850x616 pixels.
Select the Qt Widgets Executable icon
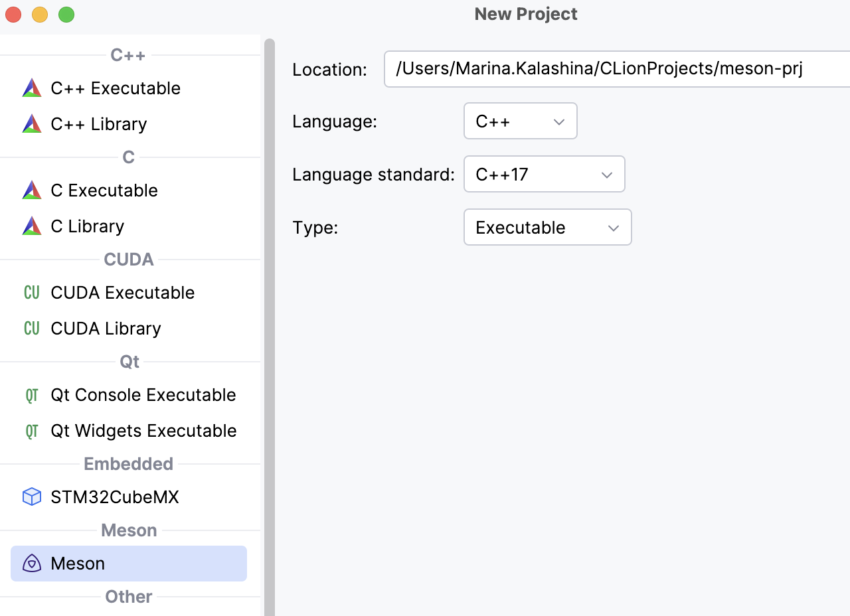pos(31,430)
